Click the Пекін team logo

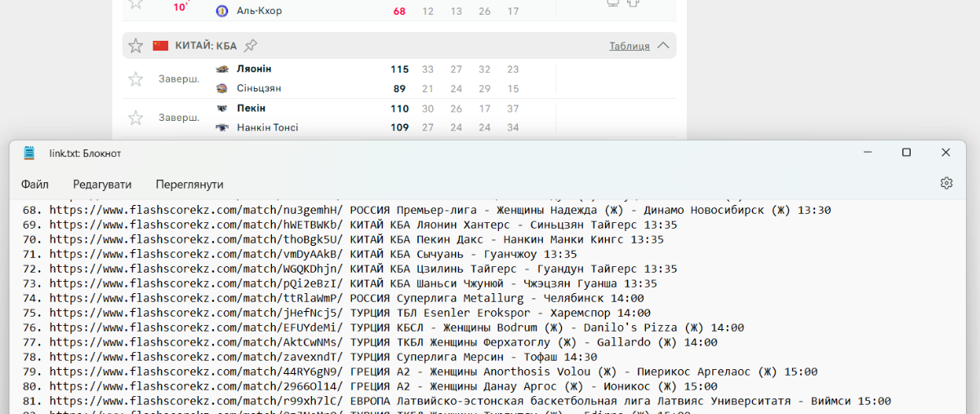pos(222,108)
